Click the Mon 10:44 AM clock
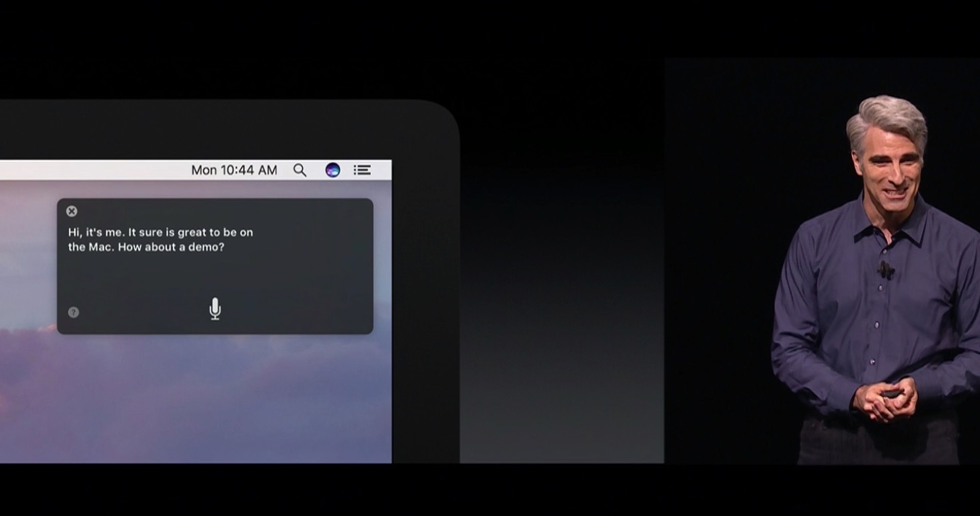Viewport: 980px width, 516px height. [234, 170]
